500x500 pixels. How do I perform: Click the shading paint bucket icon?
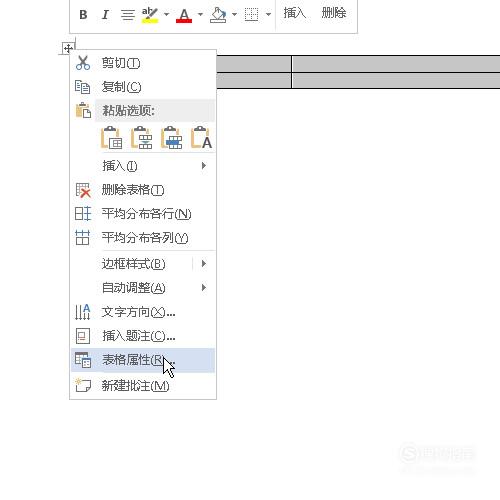tap(218, 15)
